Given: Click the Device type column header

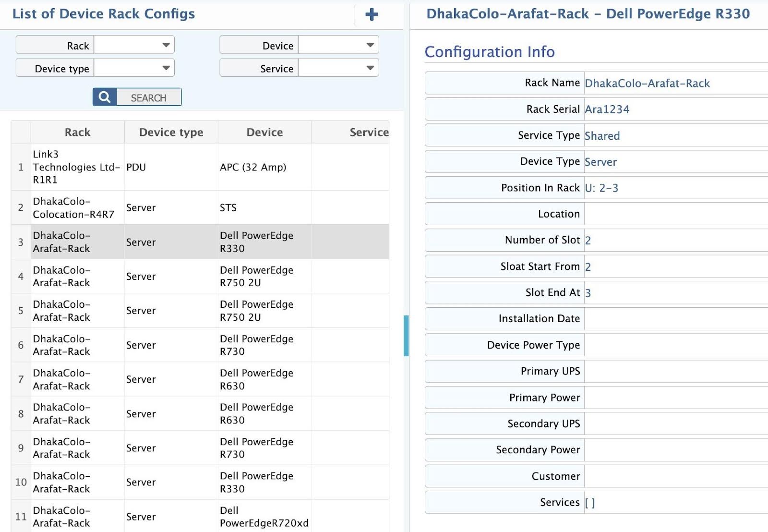Looking at the screenshot, I should tap(170, 132).
